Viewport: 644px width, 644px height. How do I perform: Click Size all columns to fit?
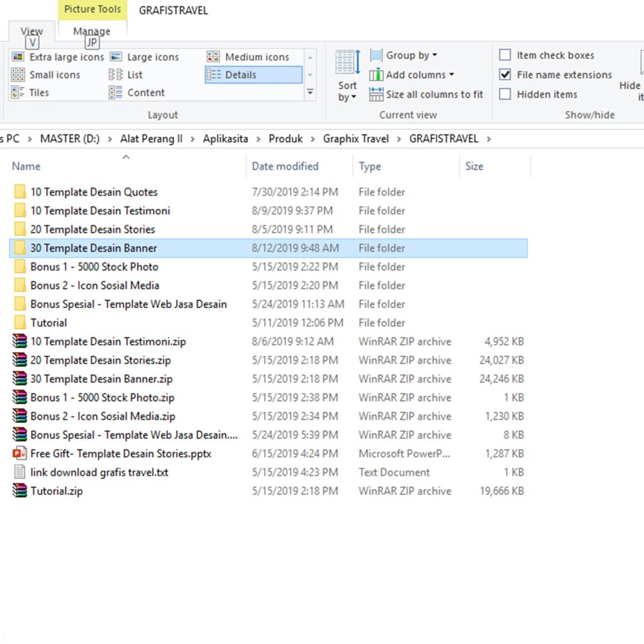[x=426, y=94]
